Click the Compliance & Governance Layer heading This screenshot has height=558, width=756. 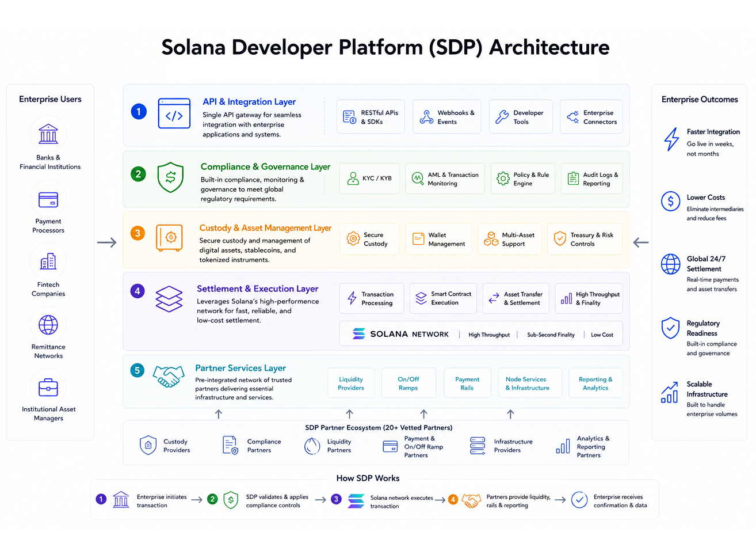point(265,166)
